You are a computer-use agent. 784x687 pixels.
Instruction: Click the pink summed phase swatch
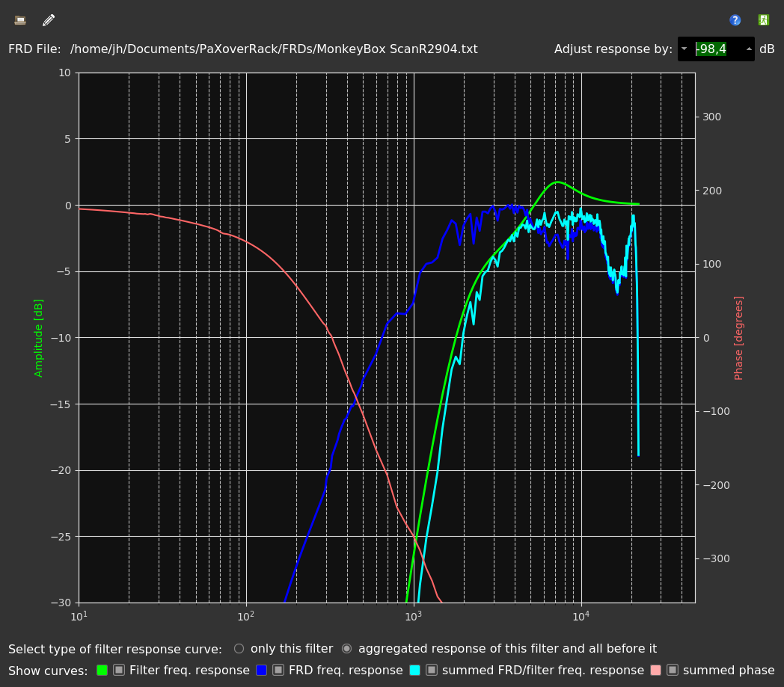point(655,671)
